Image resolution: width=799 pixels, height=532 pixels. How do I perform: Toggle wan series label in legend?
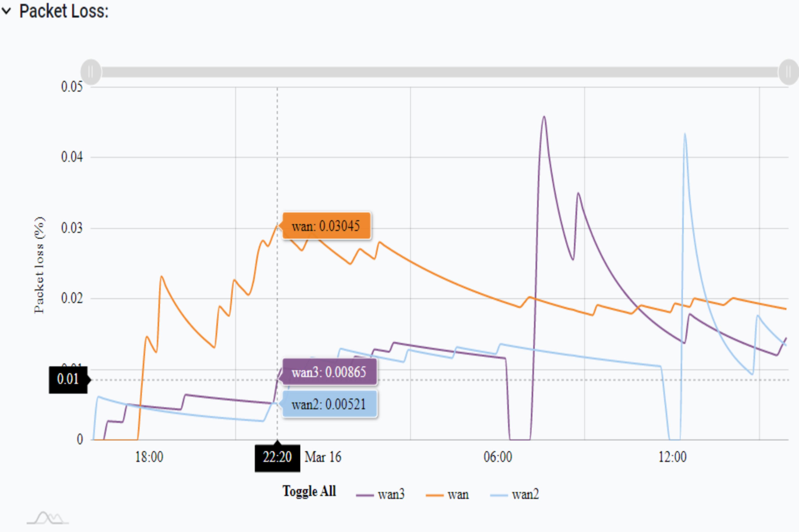click(x=458, y=495)
